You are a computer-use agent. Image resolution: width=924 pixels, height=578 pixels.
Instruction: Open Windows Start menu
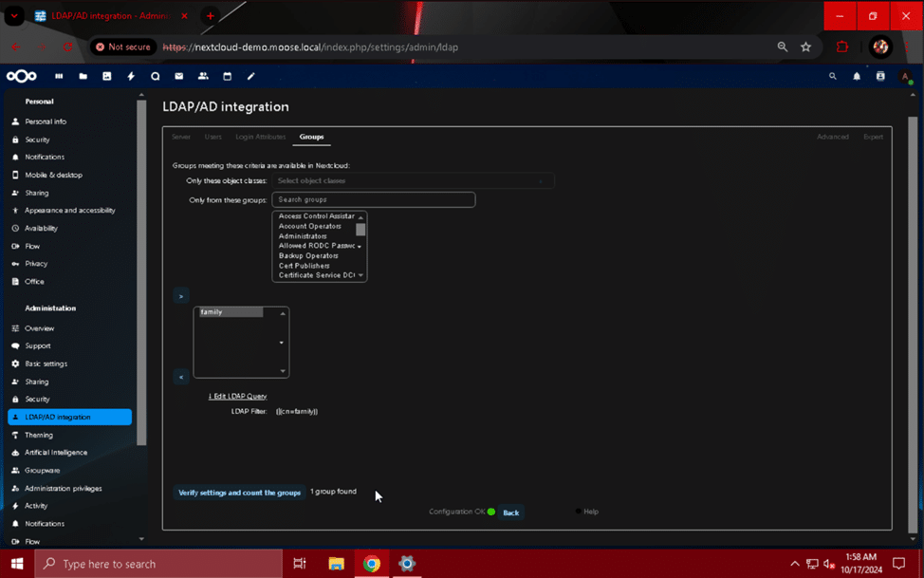tap(17, 564)
